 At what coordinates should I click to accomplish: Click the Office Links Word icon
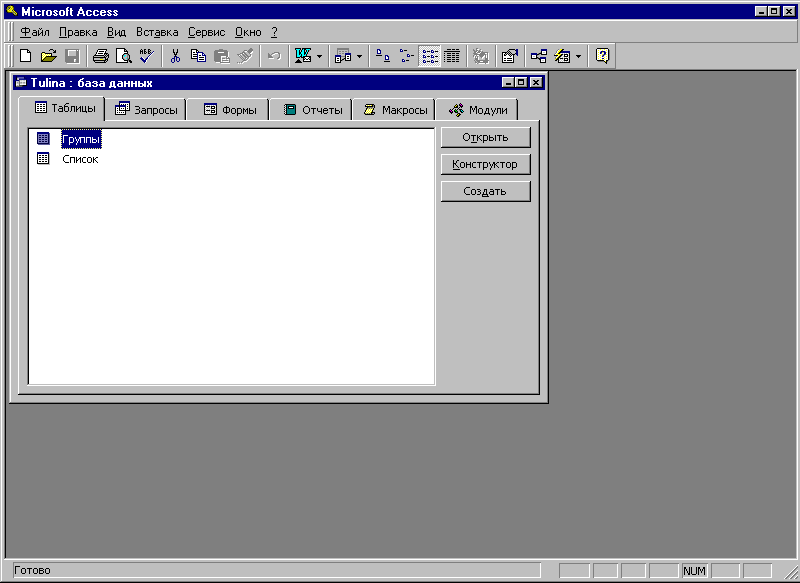(303, 56)
